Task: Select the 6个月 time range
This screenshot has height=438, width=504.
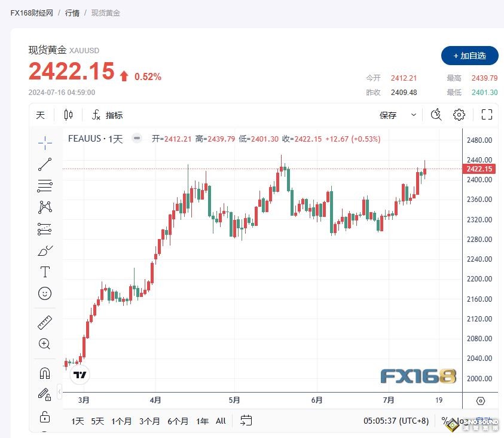Action: 178,421
